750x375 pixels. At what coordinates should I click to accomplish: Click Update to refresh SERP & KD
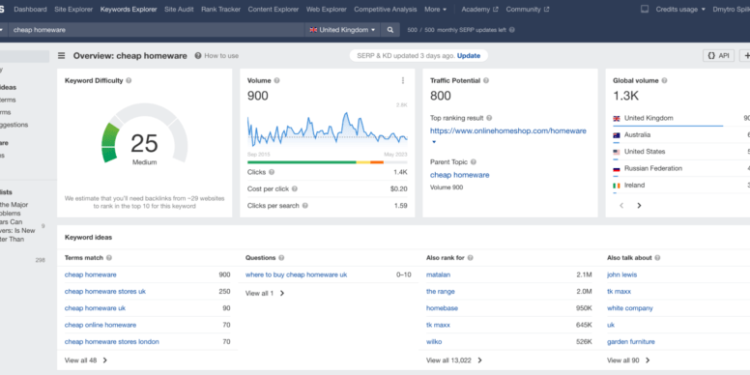[x=468, y=55]
